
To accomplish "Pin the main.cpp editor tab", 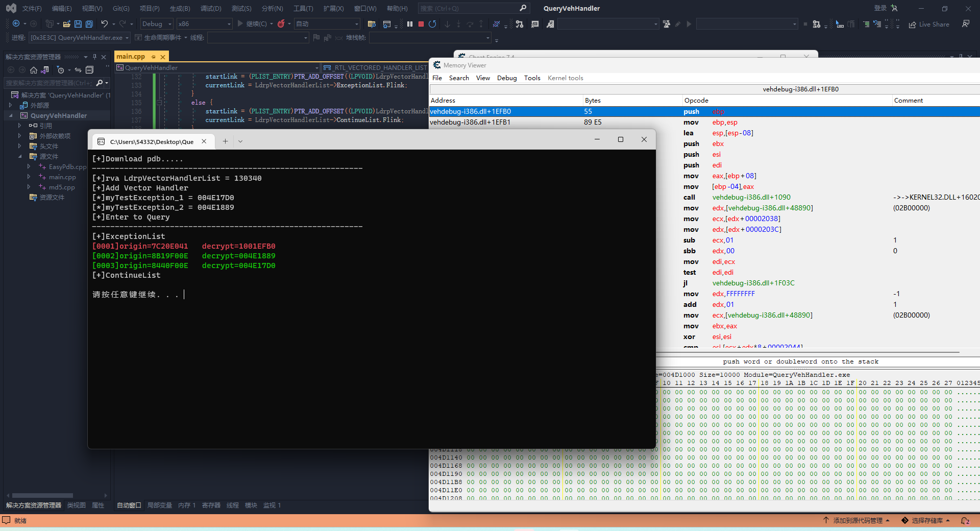I will tap(153, 57).
